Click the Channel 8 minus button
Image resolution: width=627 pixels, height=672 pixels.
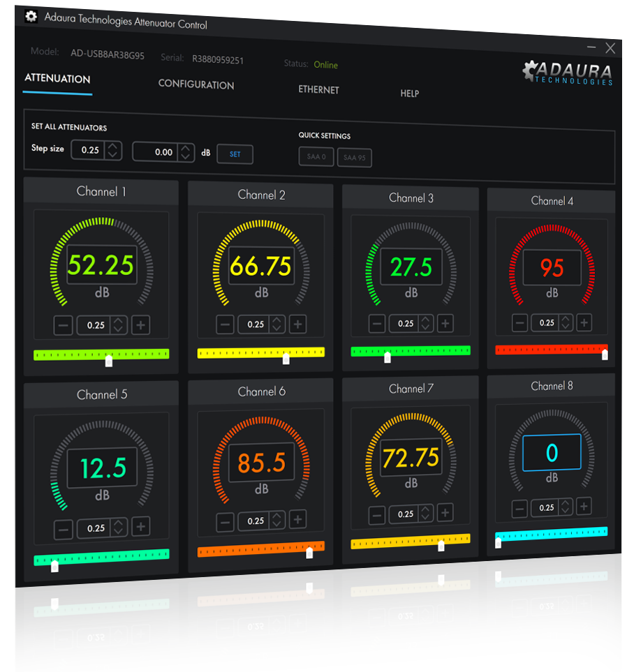pyautogui.click(x=519, y=509)
